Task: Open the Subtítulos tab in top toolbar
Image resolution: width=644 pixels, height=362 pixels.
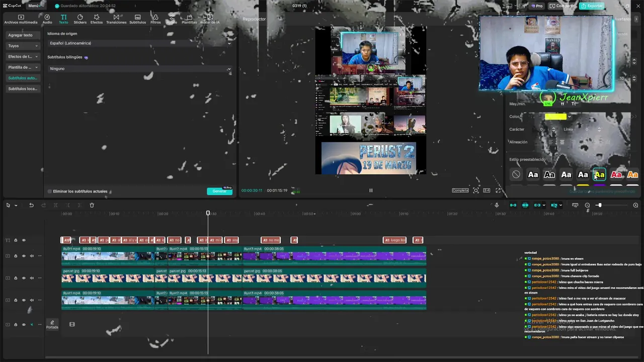Action: (137, 20)
